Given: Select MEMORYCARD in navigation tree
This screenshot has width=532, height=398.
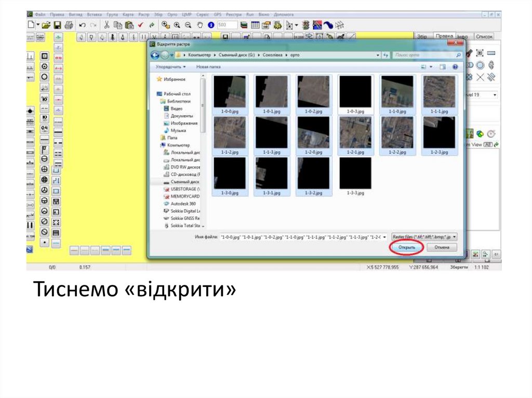Looking at the screenshot, I should coord(181,196).
